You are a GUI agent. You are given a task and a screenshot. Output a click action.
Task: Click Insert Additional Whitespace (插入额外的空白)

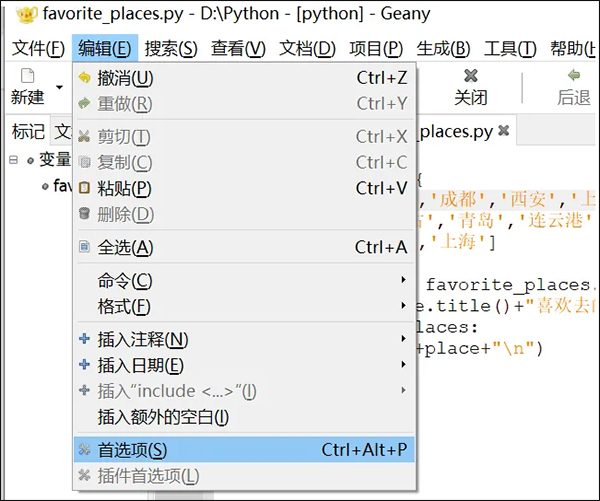(x=162, y=417)
